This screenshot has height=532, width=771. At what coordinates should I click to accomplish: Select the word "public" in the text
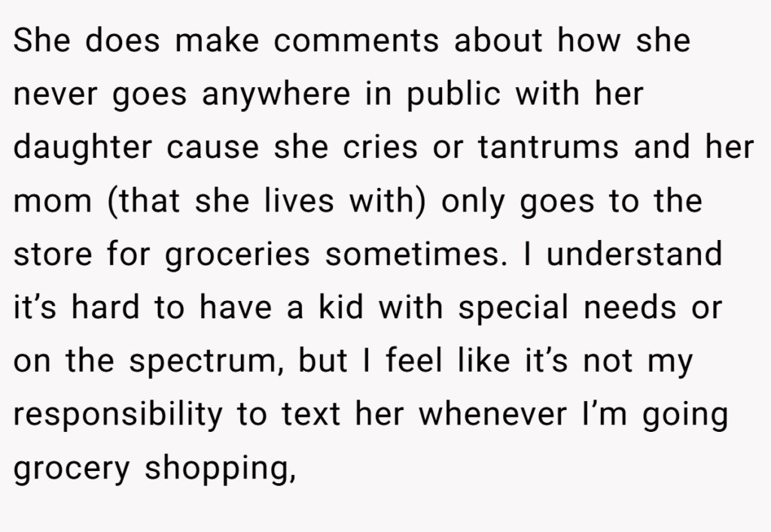tap(453, 94)
